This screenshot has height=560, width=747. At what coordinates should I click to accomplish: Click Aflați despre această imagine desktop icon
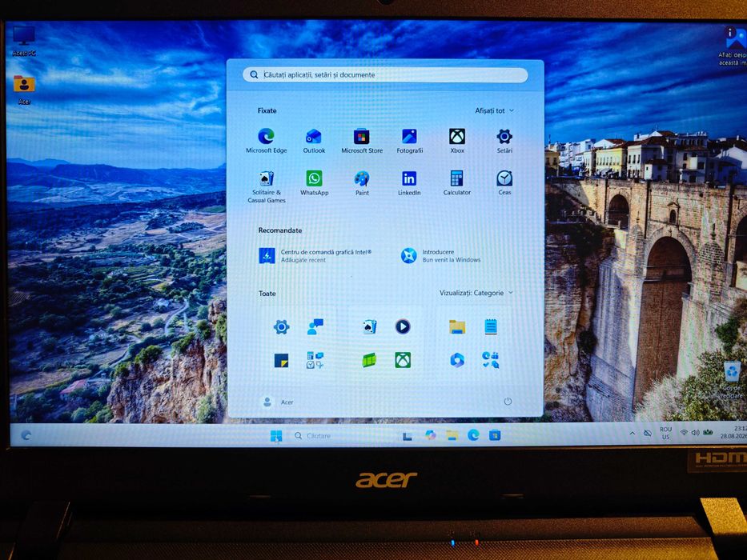click(x=734, y=46)
